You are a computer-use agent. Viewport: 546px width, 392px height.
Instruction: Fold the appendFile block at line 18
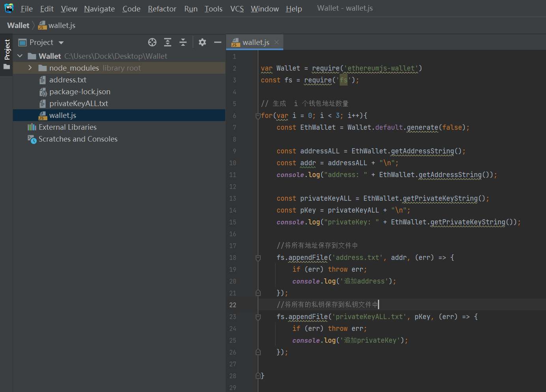(258, 258)
